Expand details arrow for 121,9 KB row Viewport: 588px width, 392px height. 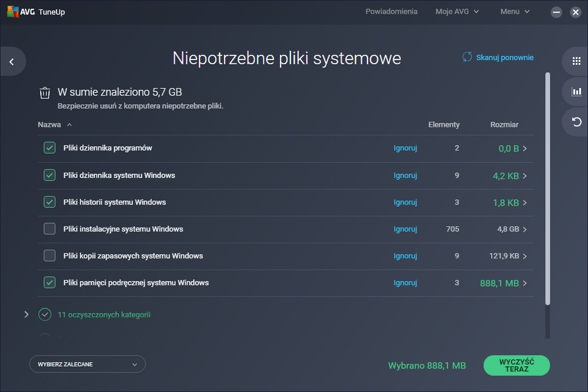525,256
